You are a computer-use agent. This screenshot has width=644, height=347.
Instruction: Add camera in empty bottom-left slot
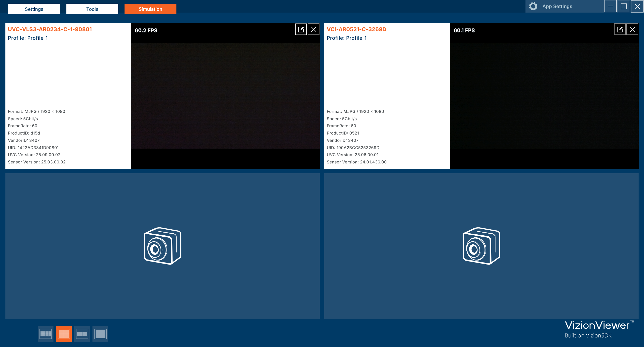163,246
